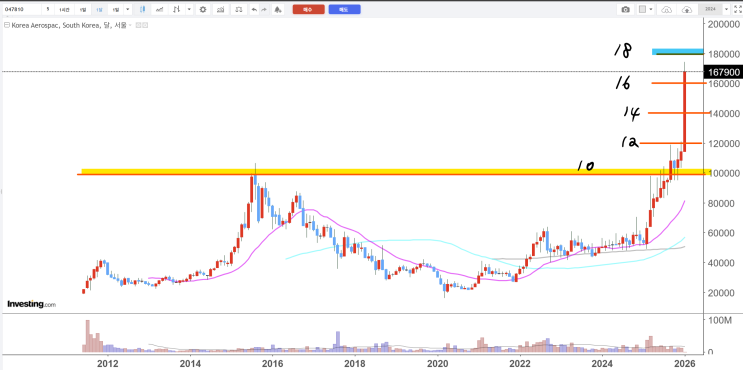
Task: Open the layout square dropdown arrow
Action: (651, 9)
